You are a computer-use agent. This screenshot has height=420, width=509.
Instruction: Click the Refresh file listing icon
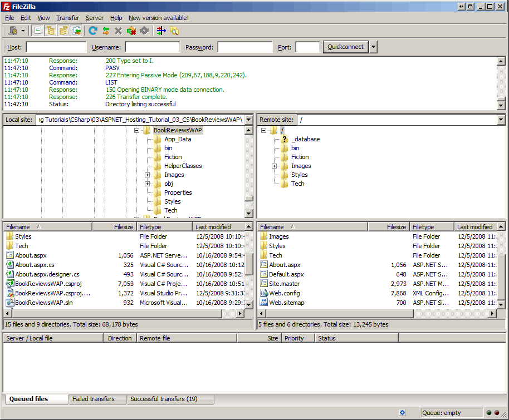tap(92, 31)
